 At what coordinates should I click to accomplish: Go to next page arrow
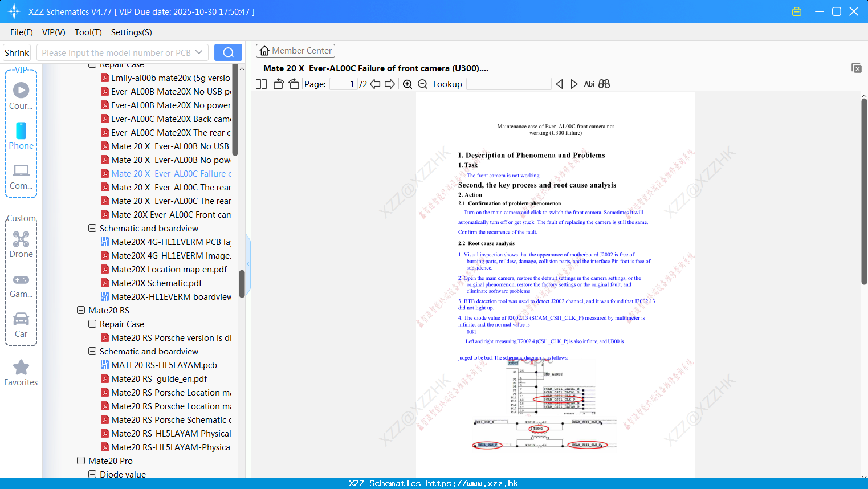point(390,84)
